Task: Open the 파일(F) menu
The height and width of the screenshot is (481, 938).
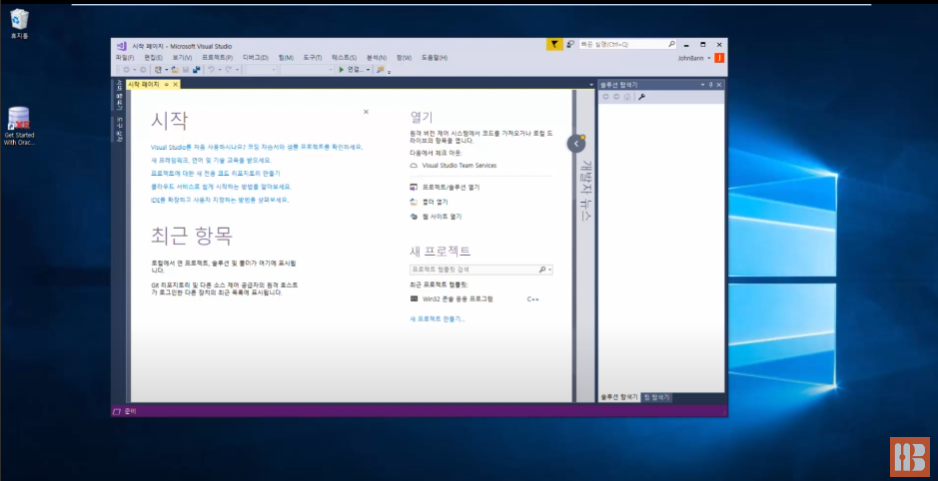Action: pyautogui.click(x=124, y=58)
